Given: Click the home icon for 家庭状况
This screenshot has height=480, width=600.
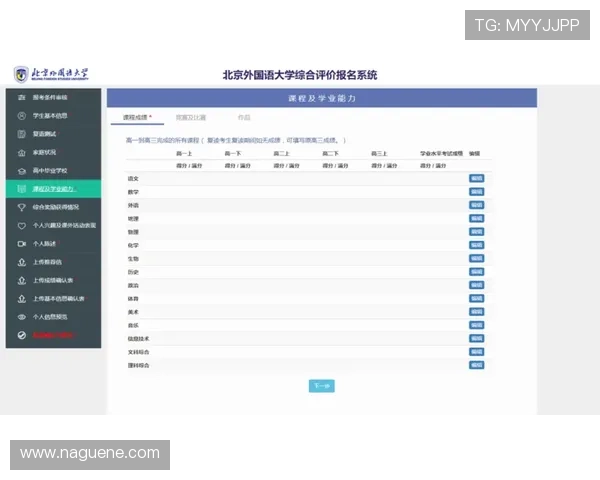Looking at the screenshot, I should (21, 153).
